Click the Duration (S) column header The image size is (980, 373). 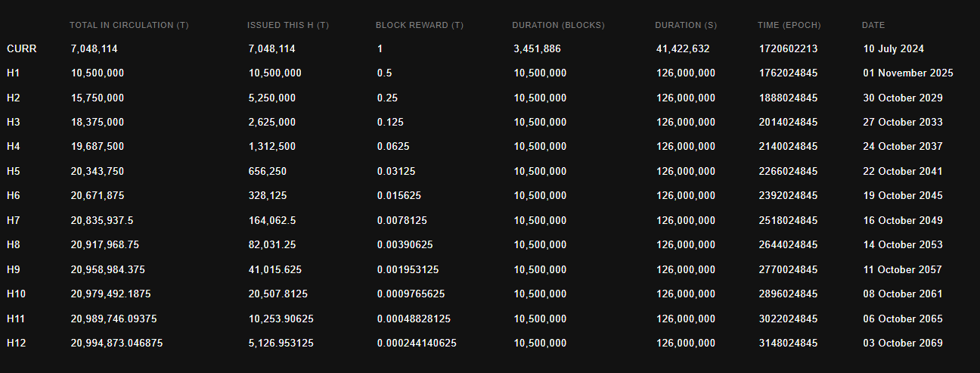click(x=686, y=26)
